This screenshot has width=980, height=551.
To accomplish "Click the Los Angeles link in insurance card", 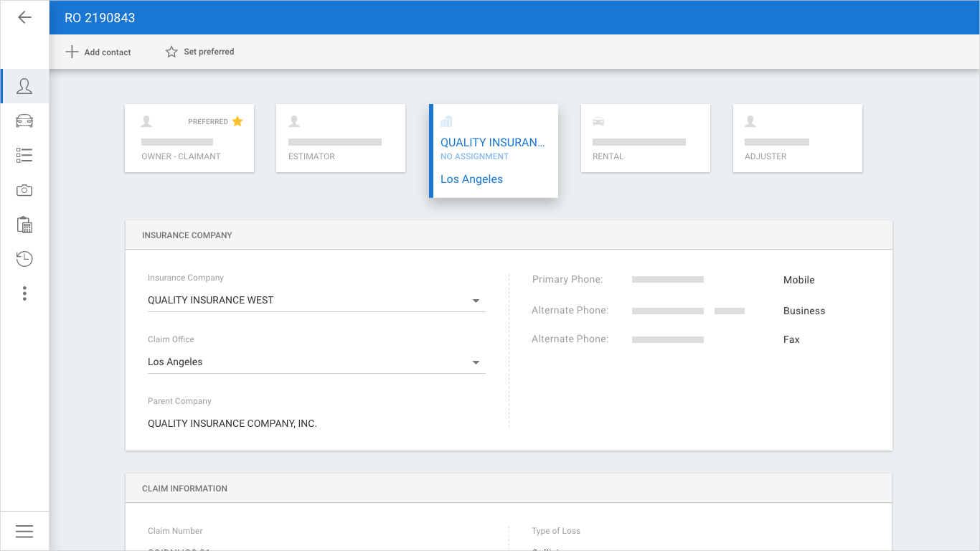I will (x=471, y=179).
